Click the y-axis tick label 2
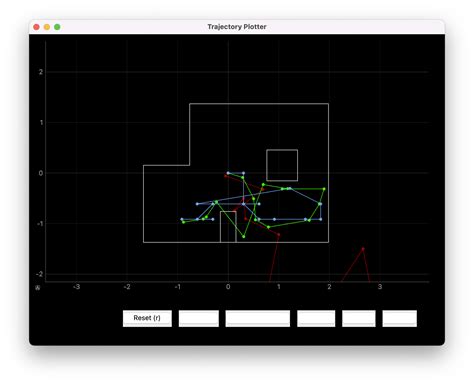 pyautogui.click(x=41, y=72)
